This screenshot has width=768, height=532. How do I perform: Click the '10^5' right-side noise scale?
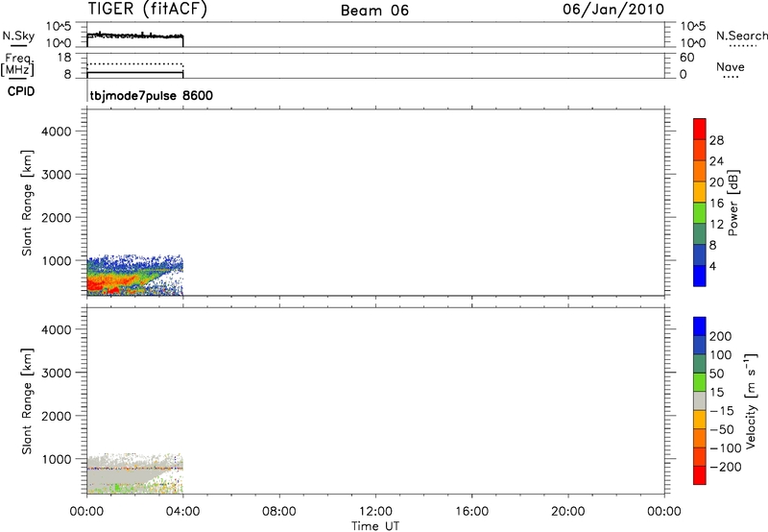(693, 26)
